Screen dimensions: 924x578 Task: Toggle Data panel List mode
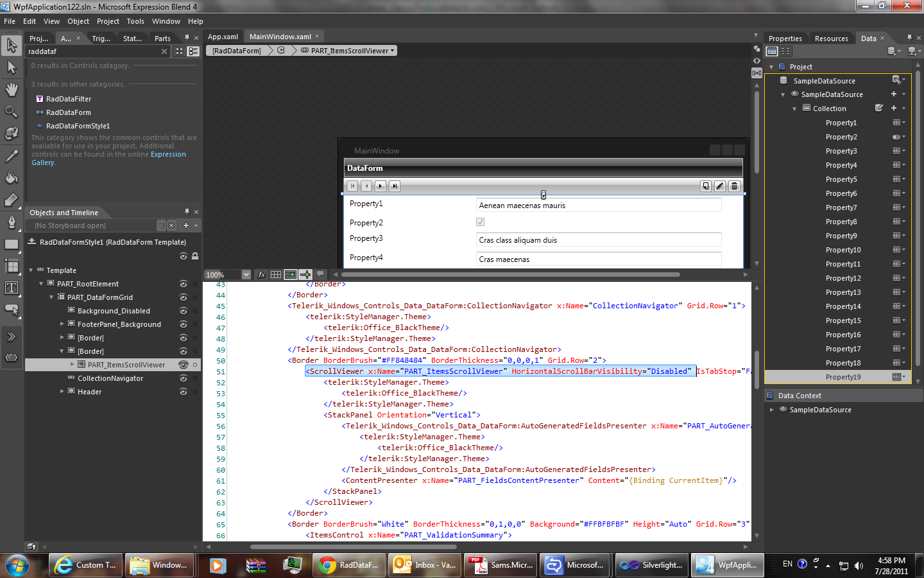pos(773,51)
